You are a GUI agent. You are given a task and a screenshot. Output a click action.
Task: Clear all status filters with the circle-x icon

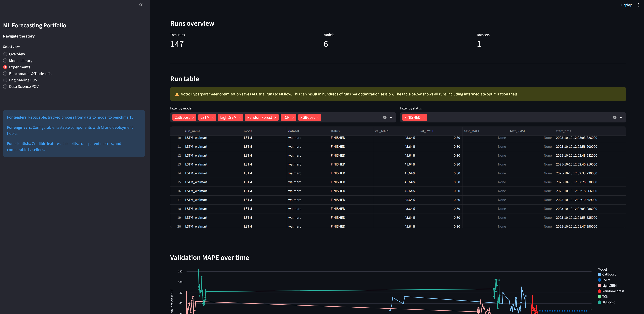(x=614, y=118)
